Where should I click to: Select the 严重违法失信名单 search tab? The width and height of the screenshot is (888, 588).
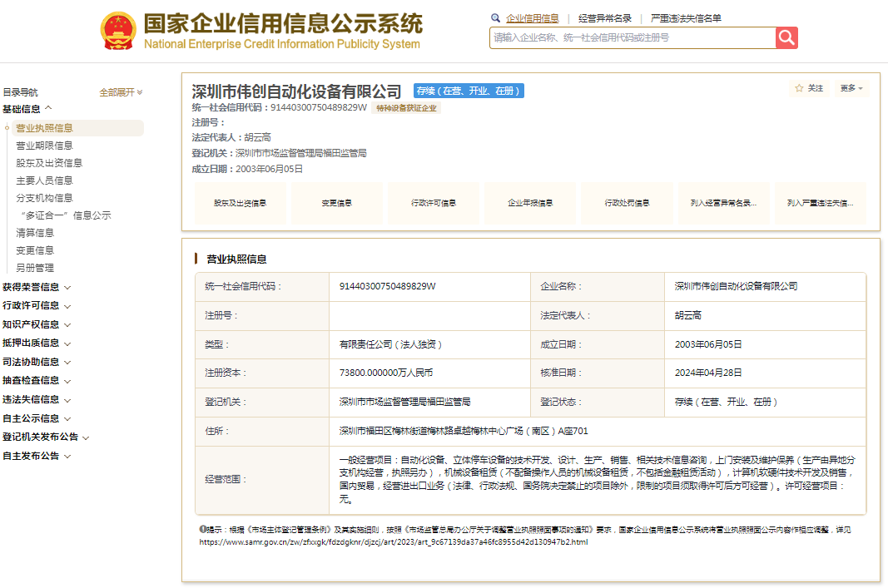pyautogui.click(x=685, y=18)
